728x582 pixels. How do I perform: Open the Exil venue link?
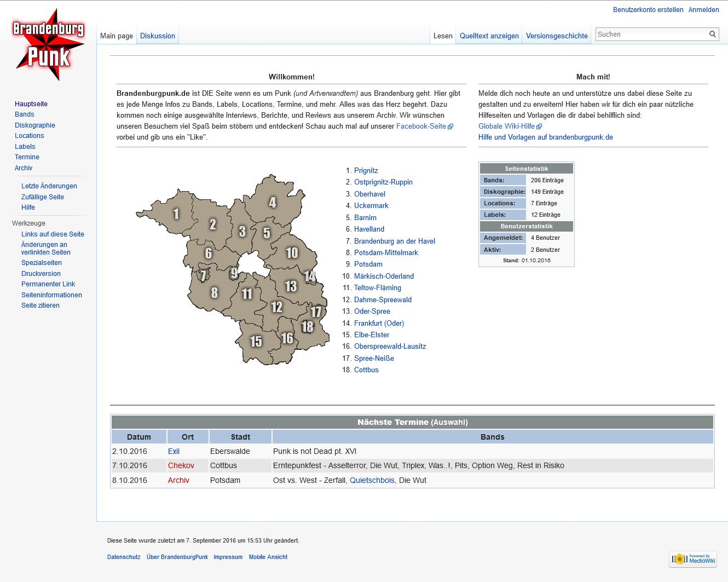174,452
